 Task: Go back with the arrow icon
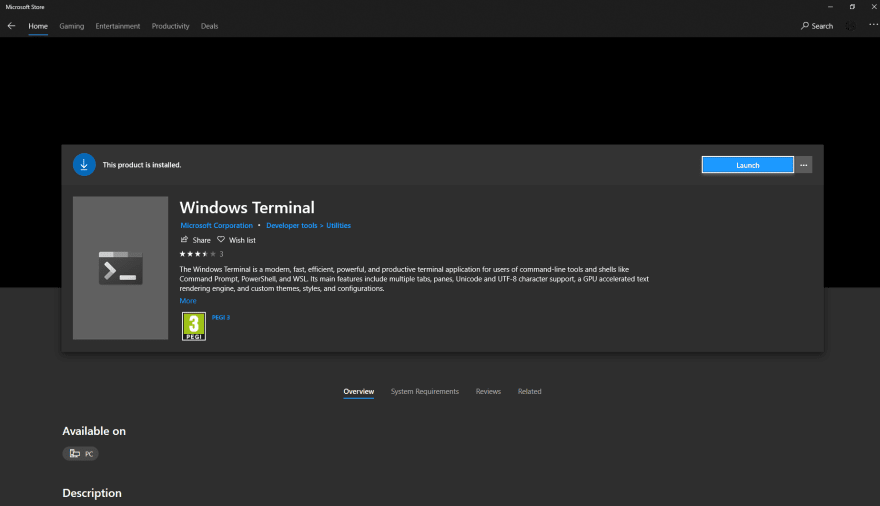tap(11, 26)
